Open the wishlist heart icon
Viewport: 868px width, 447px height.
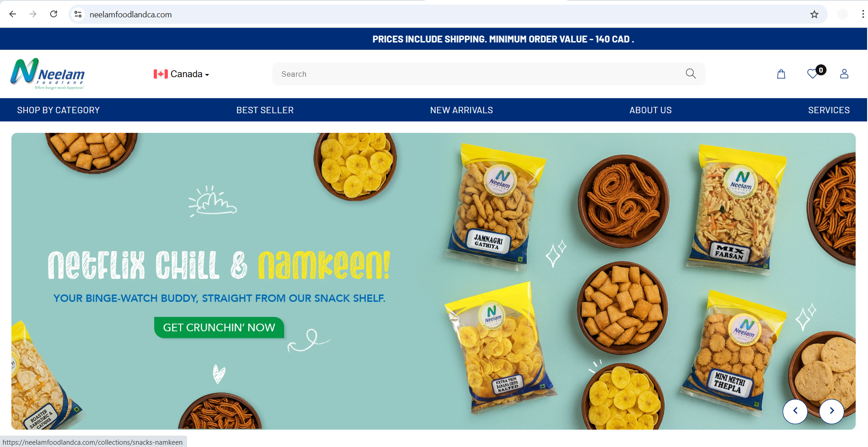(813, 74)
